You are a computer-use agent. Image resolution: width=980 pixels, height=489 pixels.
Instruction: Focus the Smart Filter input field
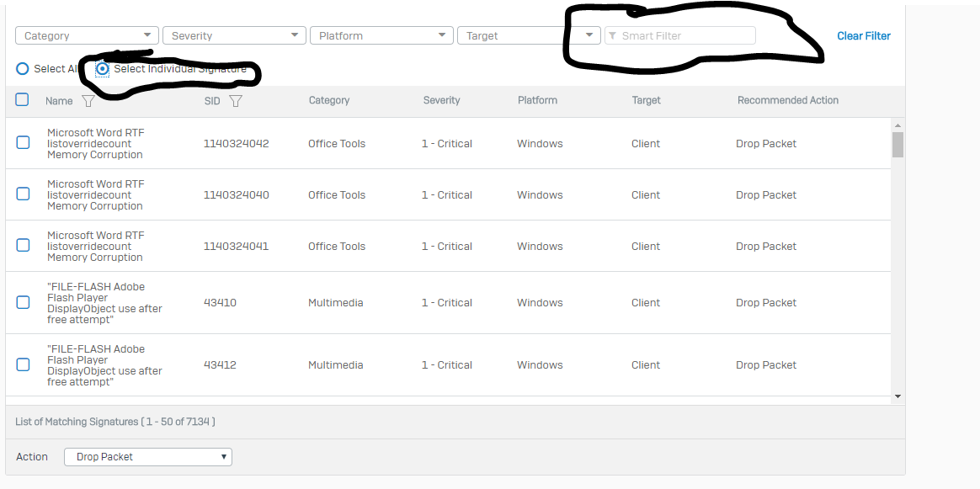680,35
